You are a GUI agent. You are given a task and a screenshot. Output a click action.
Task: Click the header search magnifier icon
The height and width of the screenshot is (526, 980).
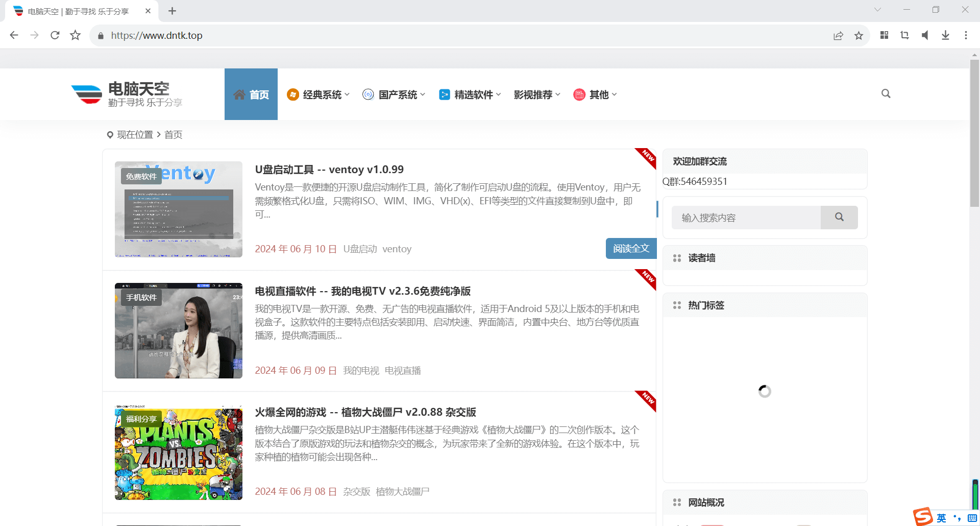coord(886,93)
